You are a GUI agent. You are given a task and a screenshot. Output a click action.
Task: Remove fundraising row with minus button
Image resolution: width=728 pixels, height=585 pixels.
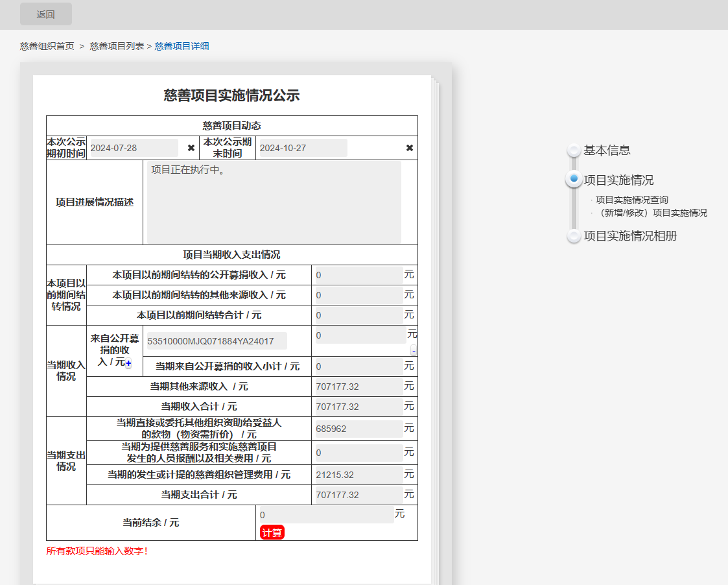pos(414,351)
